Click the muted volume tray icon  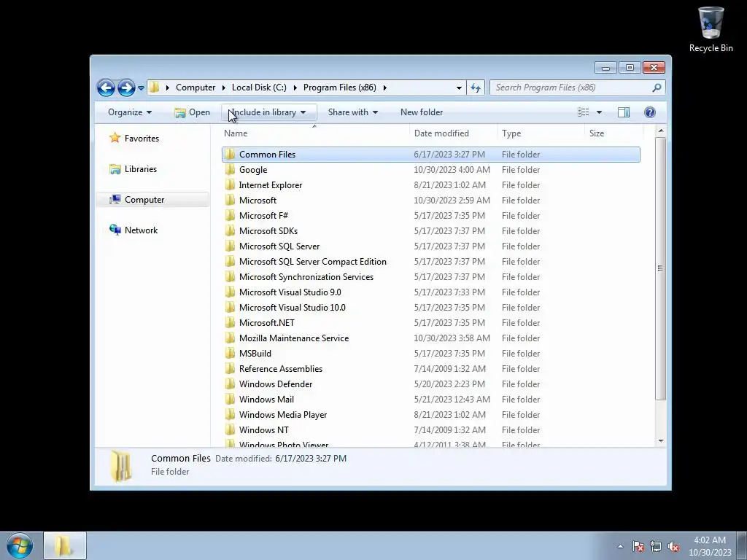(x=673, y=546)
